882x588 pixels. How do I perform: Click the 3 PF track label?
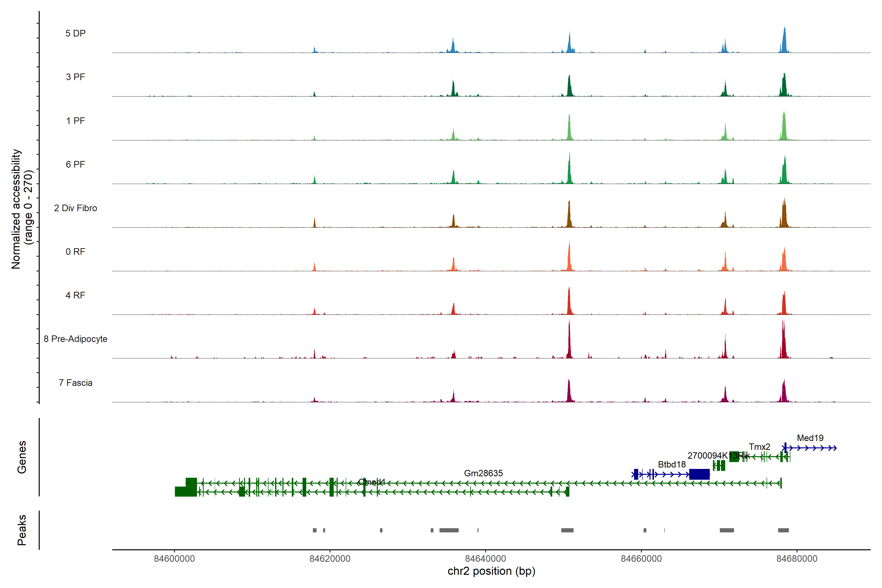pyautogui.click(x=75, y=77)
